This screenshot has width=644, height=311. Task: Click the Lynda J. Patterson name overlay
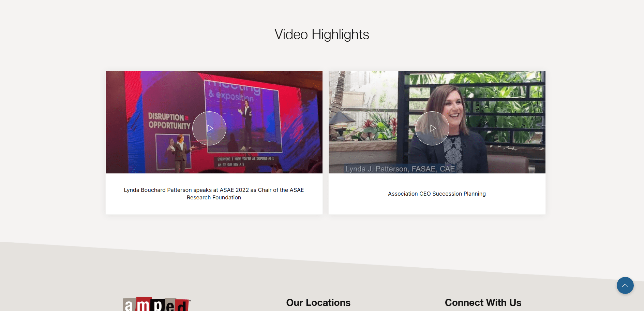pos(400,169)
